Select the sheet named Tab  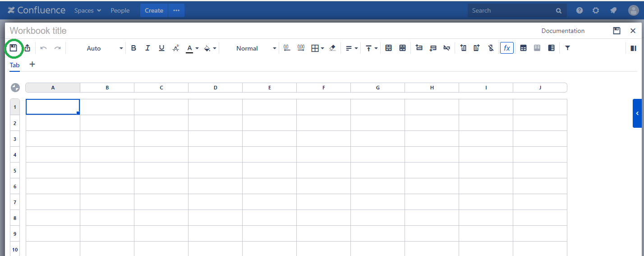14,65
